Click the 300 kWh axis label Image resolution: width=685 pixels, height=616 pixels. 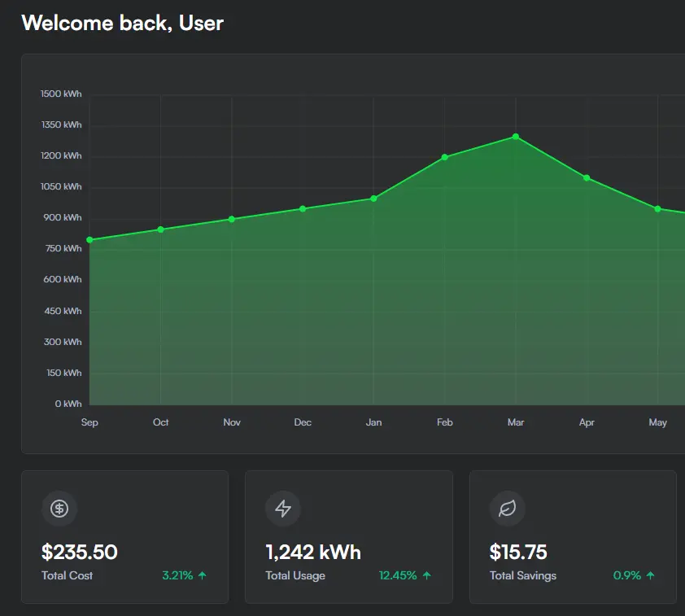click(63, 342)
